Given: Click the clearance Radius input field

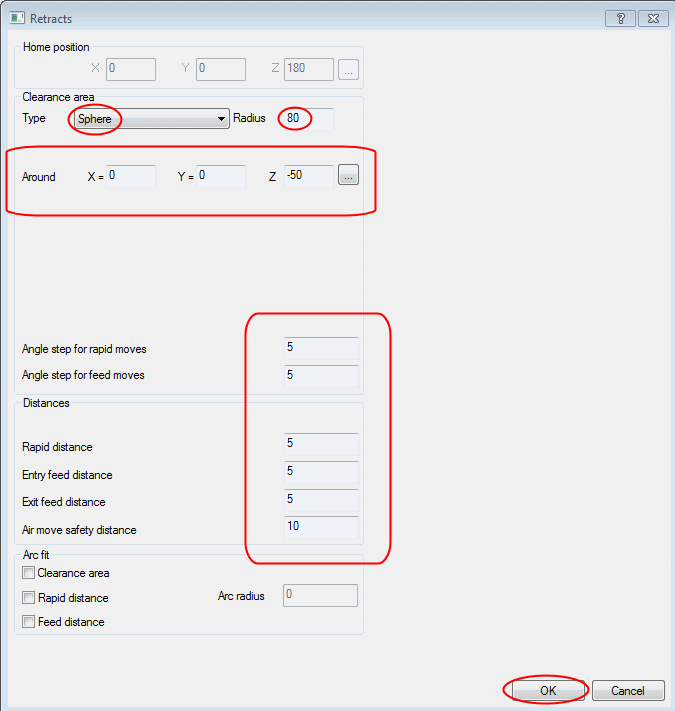Looking at the screenshot, I should click(308, 119).
